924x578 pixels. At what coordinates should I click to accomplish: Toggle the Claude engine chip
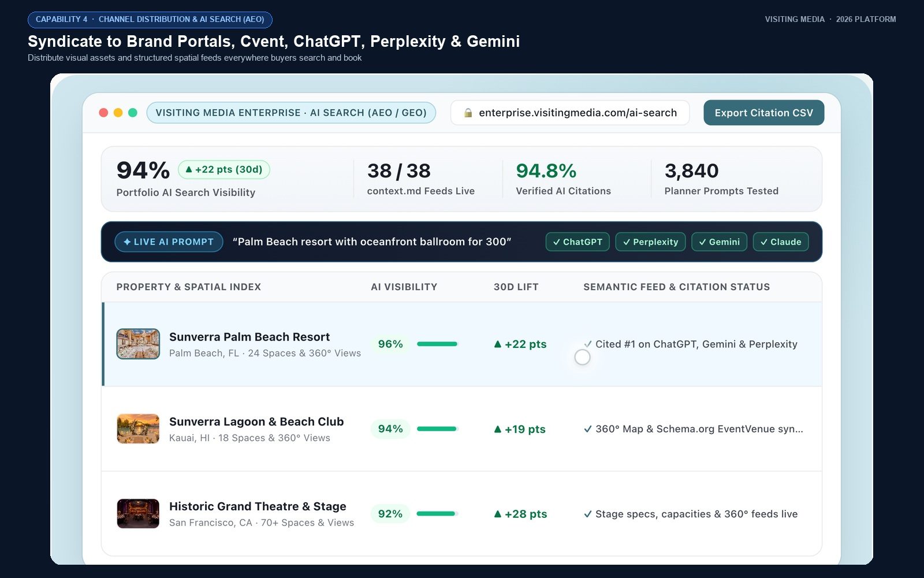pos(781,242)
